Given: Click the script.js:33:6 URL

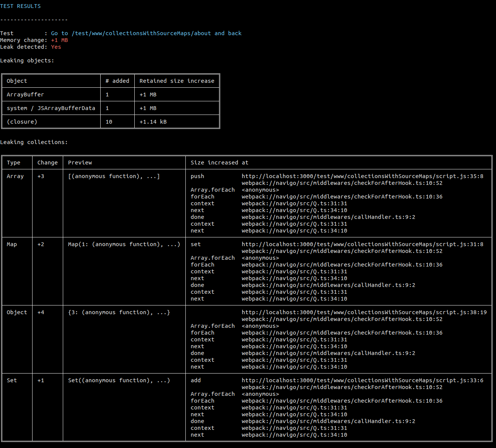Looking at the screenshot, I should pyautogui.click(x=362, y=380).
